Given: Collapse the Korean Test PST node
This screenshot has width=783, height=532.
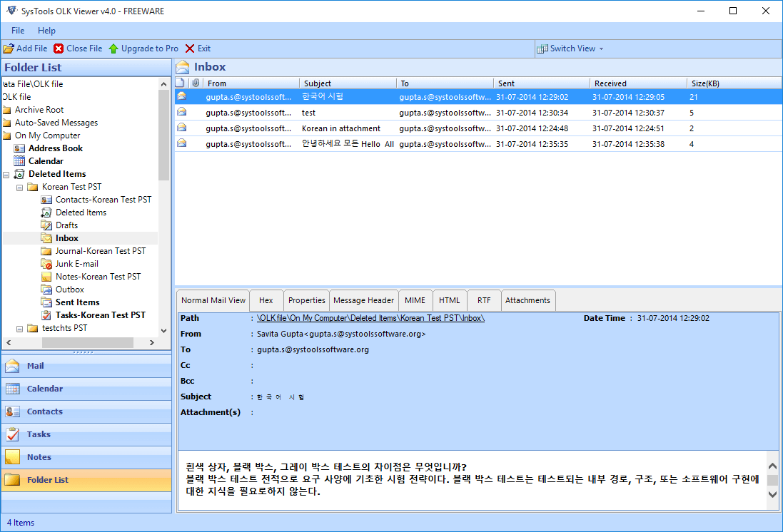Looking at the screenshot, I should pos(19,188).
